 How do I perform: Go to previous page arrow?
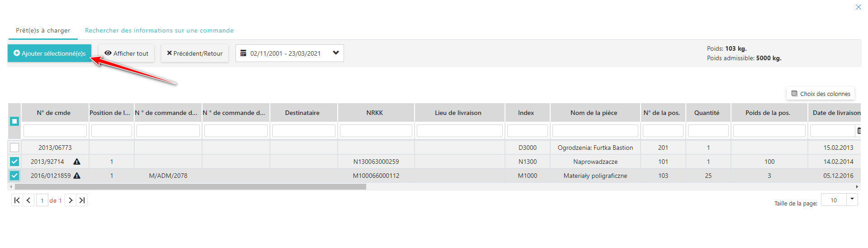coord(28,200)
